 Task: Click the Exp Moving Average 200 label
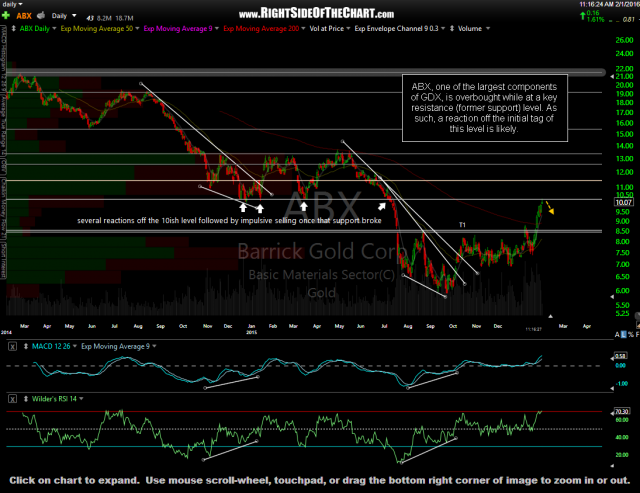point(261,29)
